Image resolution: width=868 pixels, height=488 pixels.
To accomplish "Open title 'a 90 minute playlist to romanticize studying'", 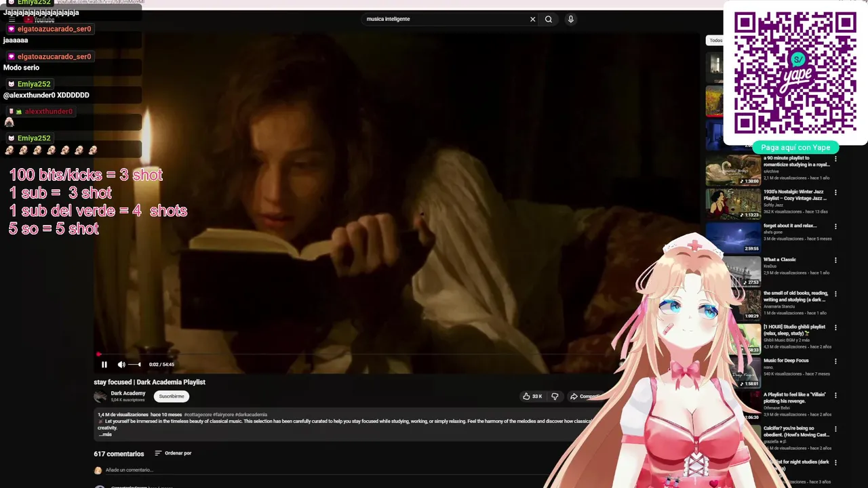I will click(796, 161).
